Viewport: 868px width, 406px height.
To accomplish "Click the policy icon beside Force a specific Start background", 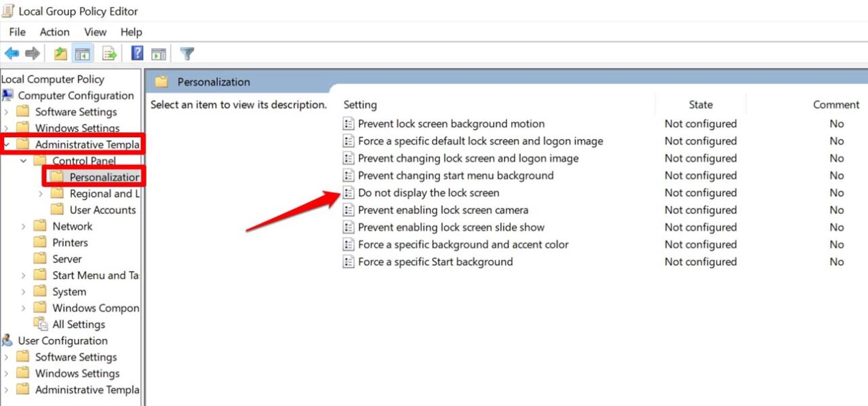I will click(349, 262).
